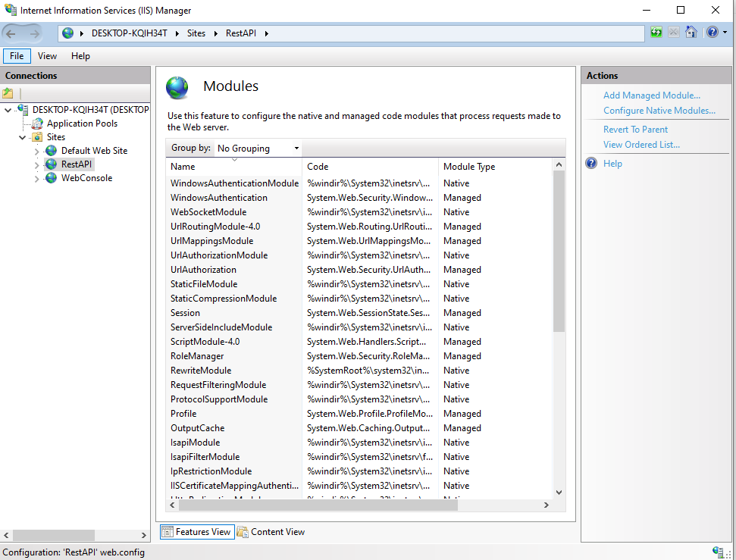Screen dimensions: 736x560
Task: Click the Home toolbar icon
Action: point(691,33)
